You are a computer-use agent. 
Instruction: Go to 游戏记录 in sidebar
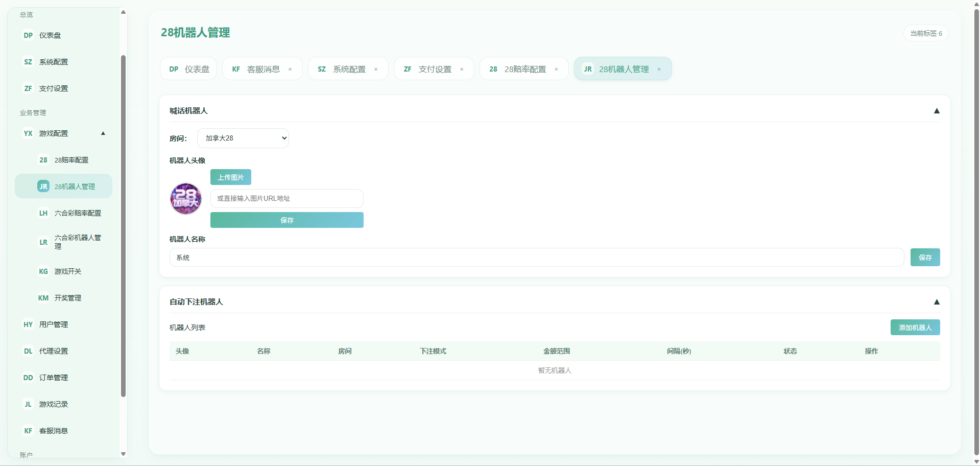click(63, 404)
